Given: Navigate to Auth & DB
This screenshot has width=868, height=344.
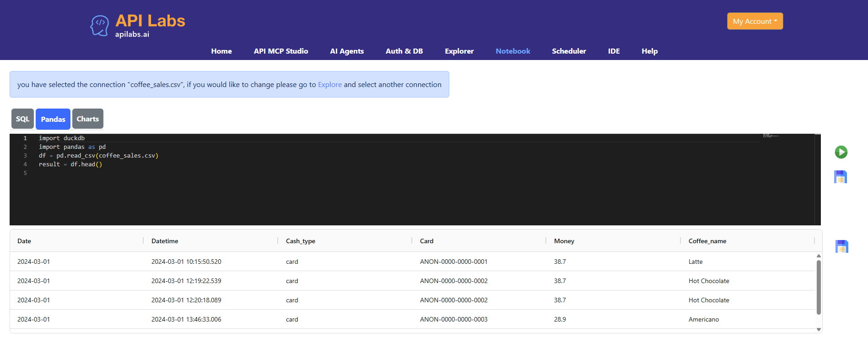Looking at the screenshot, I should click(x=404, y=51).
